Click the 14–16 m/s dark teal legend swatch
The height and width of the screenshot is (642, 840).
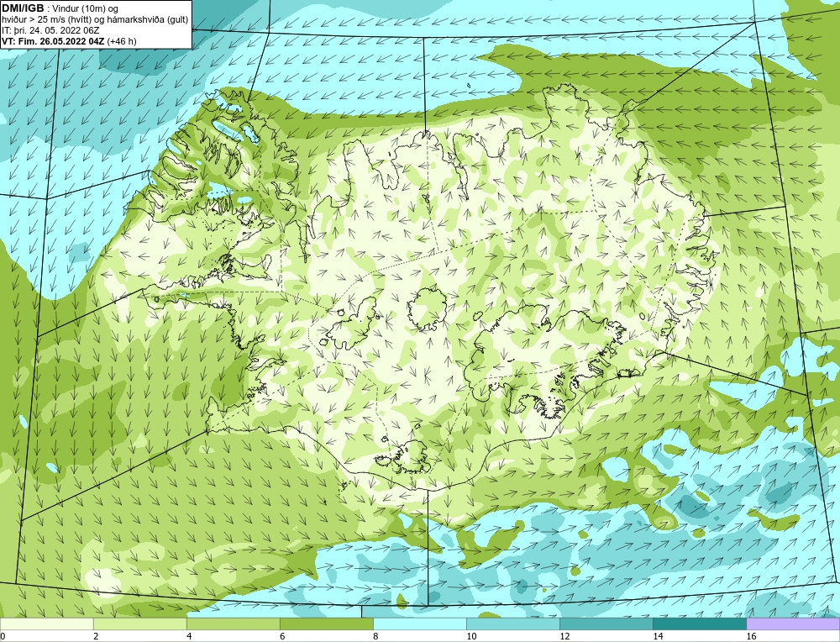pyautogui.click(x=699, y=624)
